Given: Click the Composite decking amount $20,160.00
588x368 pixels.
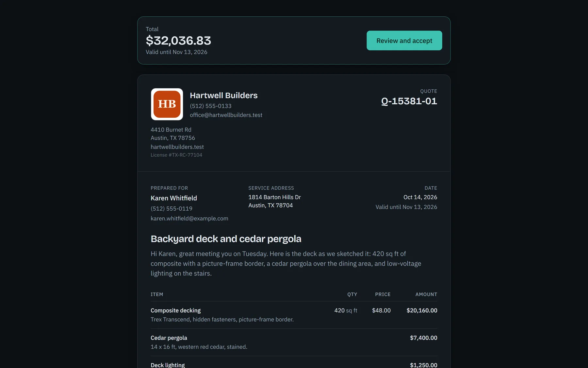Looking at the screenshot, I should 422,310.
